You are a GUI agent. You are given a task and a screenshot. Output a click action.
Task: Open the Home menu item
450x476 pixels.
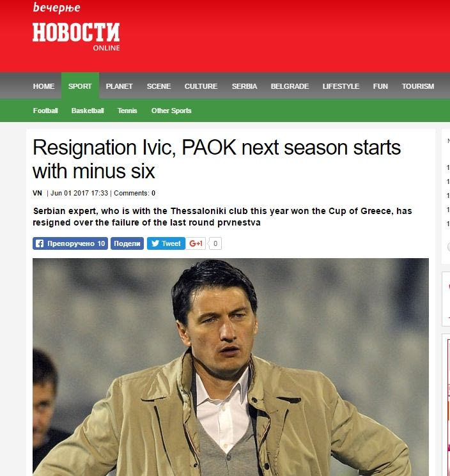pyautogui.click(x=43, y=86)
